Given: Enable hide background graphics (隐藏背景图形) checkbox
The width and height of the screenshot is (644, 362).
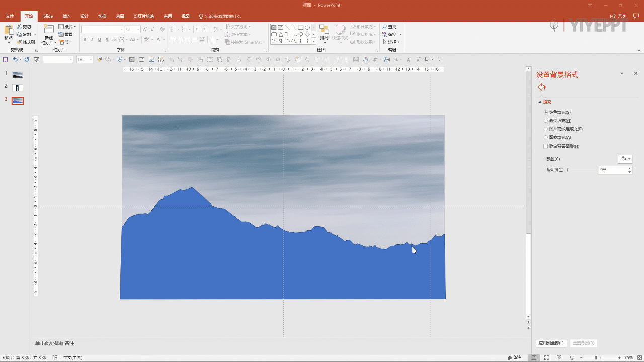Looking at the screenshot, I should (546, 146).
